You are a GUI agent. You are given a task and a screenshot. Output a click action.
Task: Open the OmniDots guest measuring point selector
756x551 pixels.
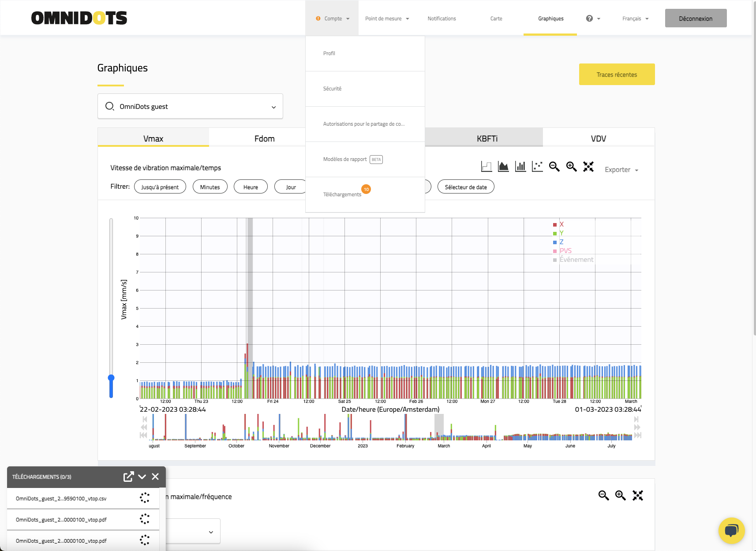pos(190,106)
